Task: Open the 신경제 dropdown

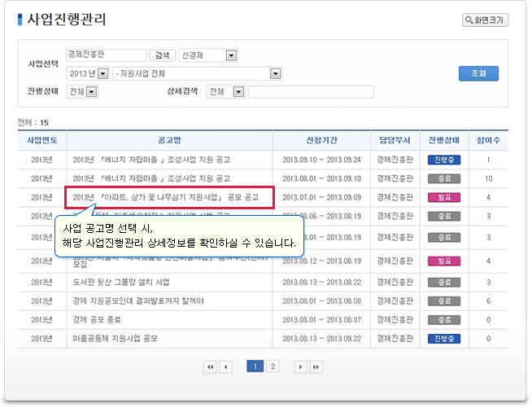Action: coord(208,55)
